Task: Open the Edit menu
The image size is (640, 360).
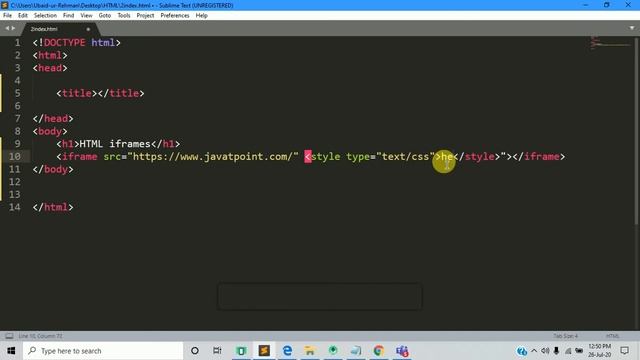Action: tap(23, 16)
